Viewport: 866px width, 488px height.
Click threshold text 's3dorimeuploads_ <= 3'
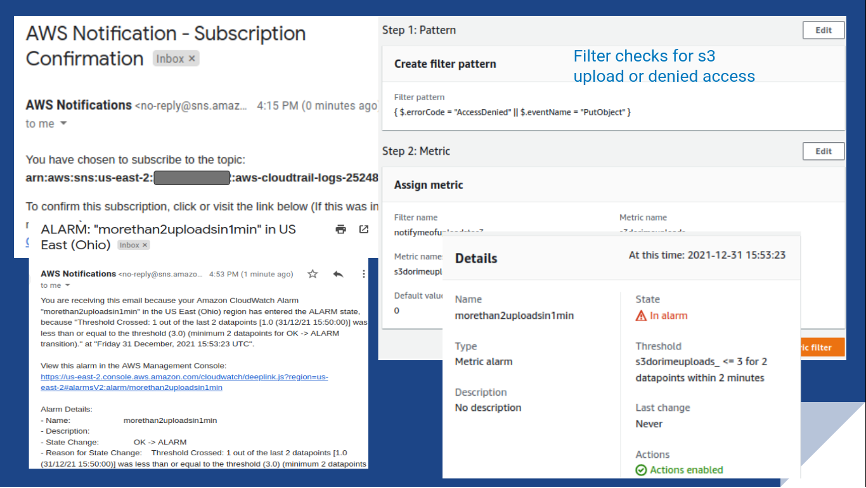coord(689,362)
